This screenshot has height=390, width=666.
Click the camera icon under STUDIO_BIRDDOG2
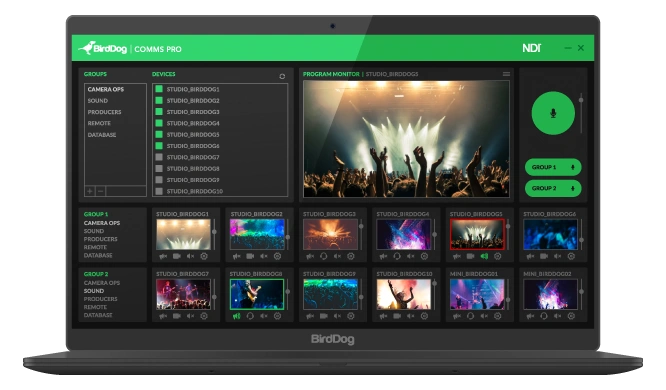[250, 256]
